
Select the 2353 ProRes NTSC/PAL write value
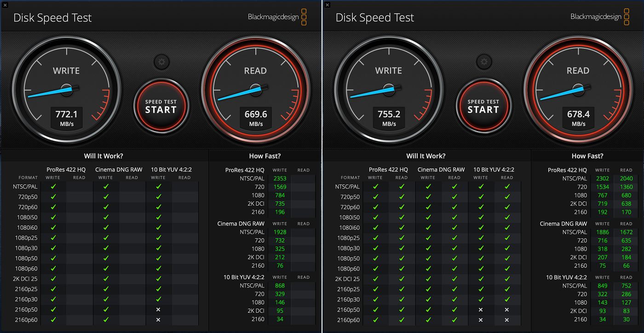[x=280, y=178]
